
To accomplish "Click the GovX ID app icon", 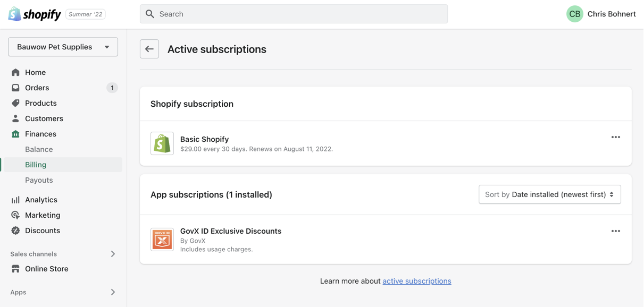I will pos(162,240).
